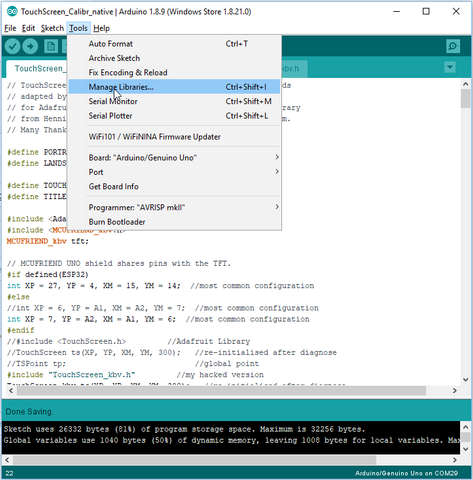Select Auto Format menu entry

point(175,44)
